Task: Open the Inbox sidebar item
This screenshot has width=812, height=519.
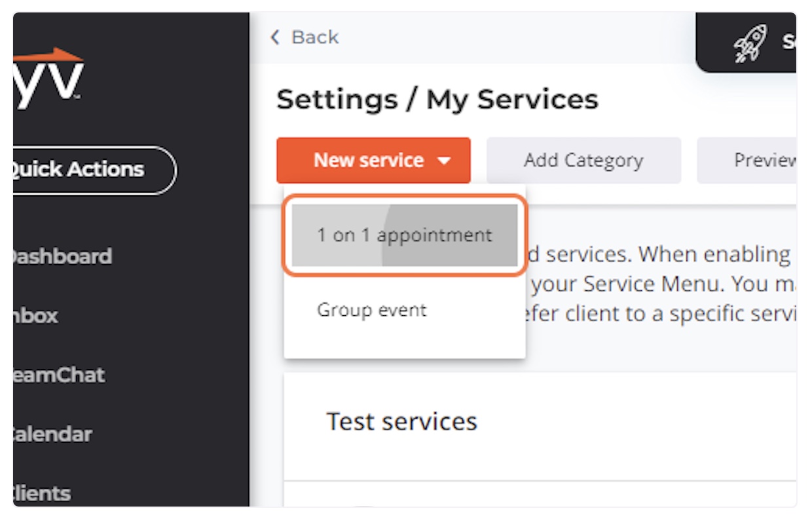Action: (36, 315)
